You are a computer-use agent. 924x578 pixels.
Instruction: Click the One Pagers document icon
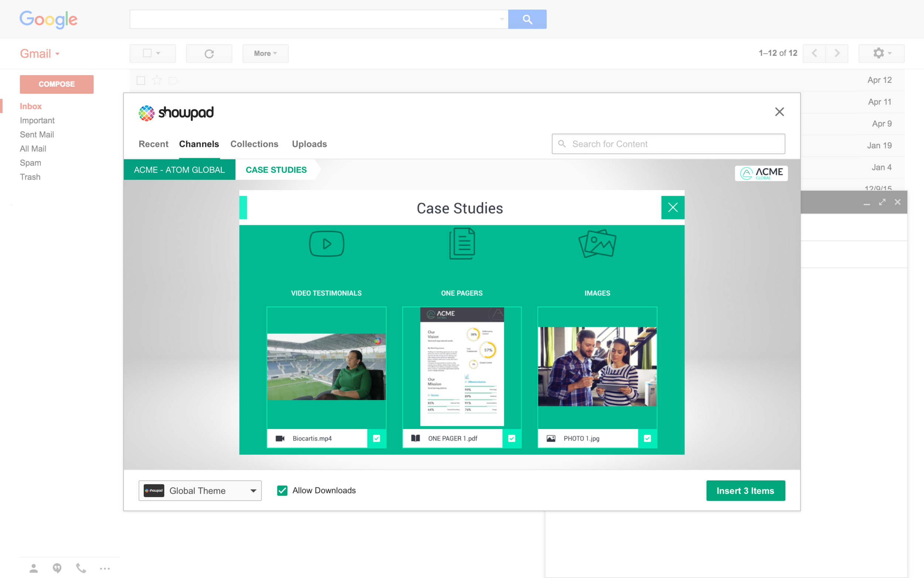462,243
